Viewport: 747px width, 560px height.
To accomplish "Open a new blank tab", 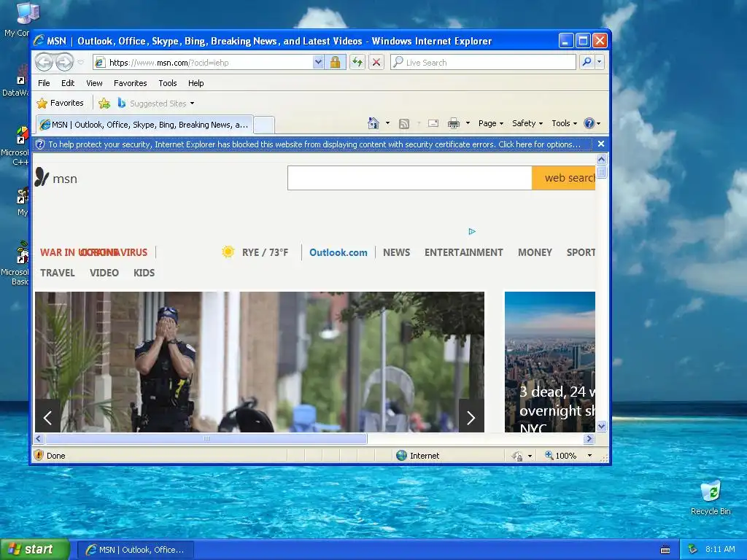I will point(264,125).
